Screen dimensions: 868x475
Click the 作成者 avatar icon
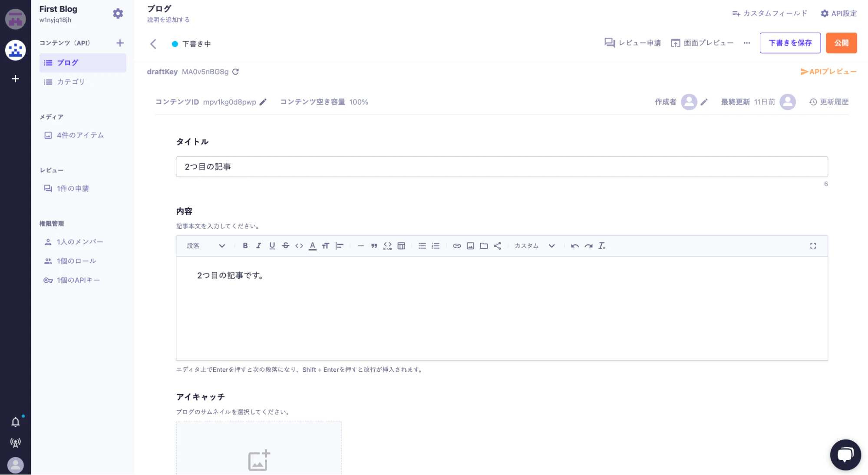click(x=689, y=102)
